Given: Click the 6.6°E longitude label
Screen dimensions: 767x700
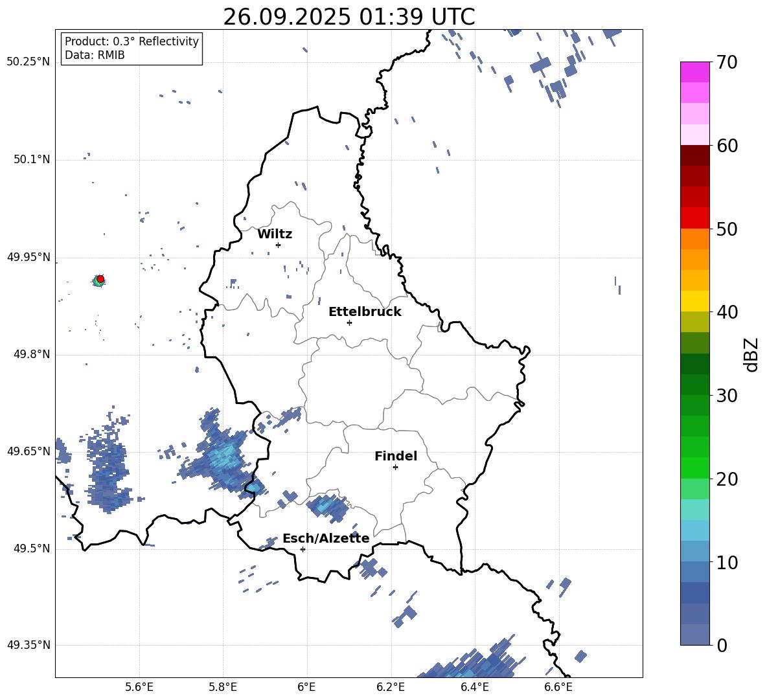Looking at the screenshot, I should tap(558, 687).
